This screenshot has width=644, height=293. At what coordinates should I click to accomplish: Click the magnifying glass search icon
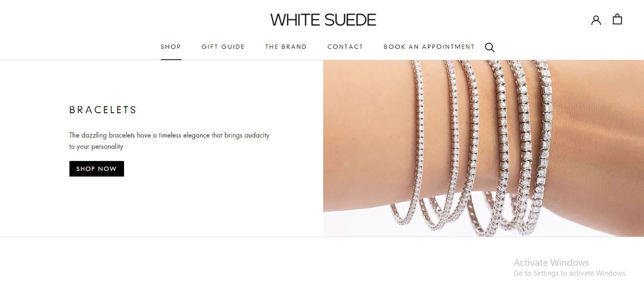click(x=490, y=47)
